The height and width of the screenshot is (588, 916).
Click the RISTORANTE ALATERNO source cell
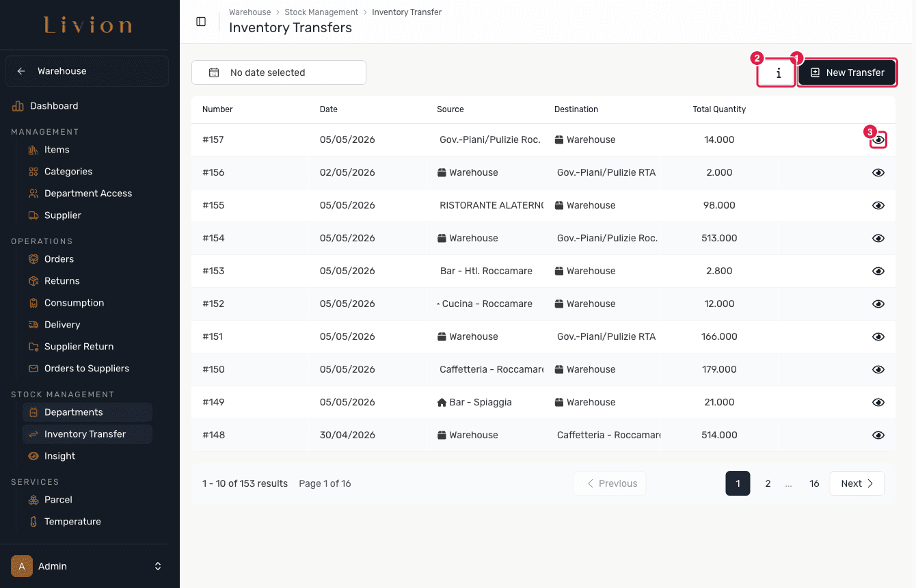[x=490, y=205]
